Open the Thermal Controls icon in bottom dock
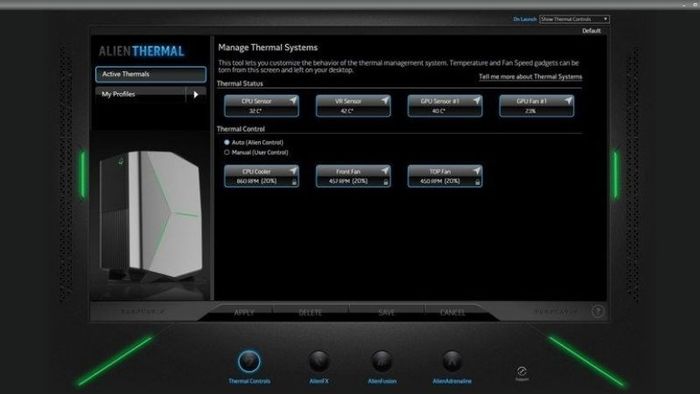The height and width of the screenshot is (394, 700). tap(249, 361)
